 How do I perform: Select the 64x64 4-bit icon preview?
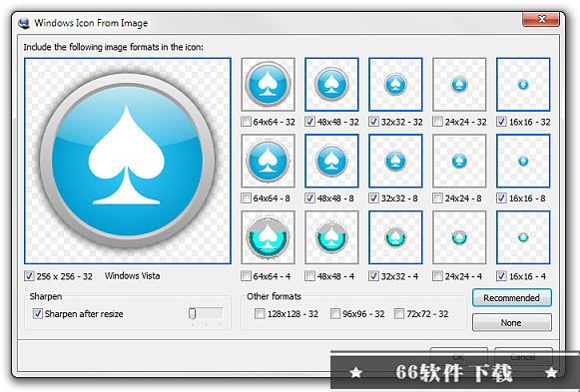pyautogui.click(x=269, y=237)
